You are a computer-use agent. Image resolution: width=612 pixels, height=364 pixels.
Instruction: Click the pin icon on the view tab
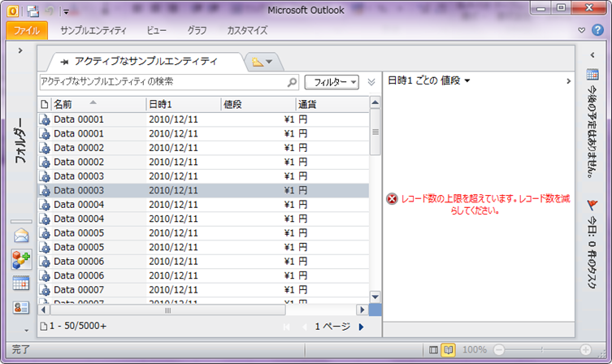(65, 62)
